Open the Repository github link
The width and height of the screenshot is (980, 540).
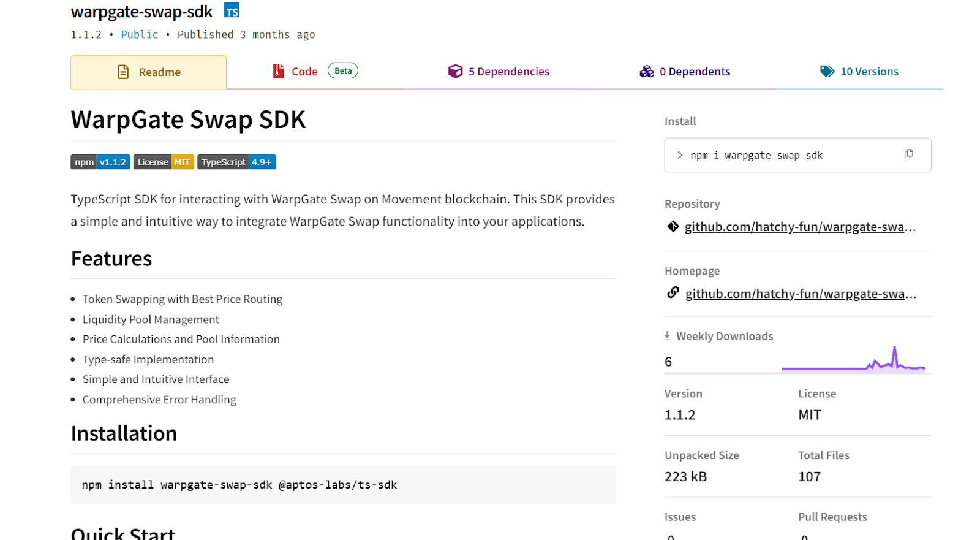[800, 227]
